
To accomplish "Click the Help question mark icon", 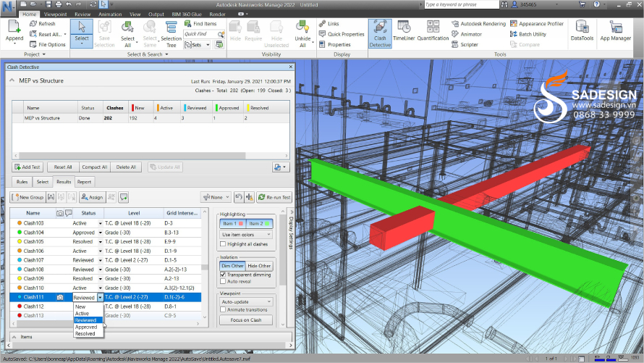I will (x=596, y=4).
